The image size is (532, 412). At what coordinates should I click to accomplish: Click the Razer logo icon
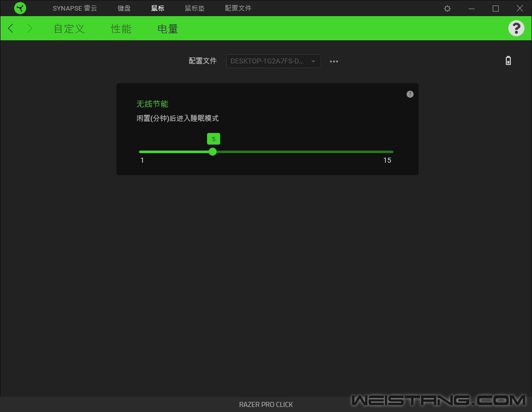pos(20,8)
